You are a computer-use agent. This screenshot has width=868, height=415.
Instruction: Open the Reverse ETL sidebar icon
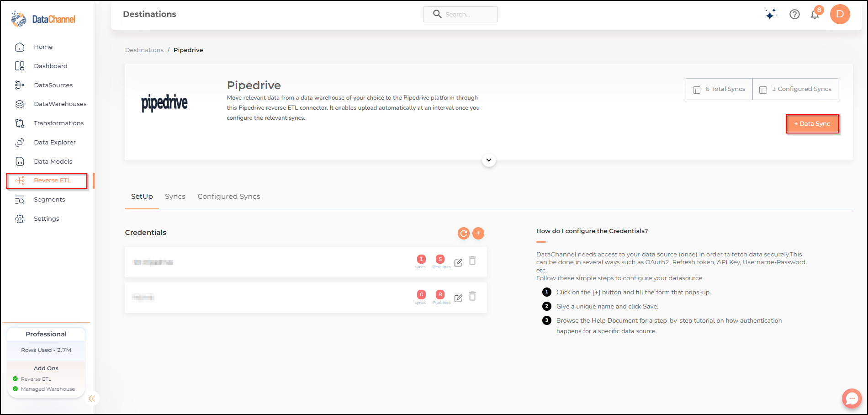tap(20, 181)
